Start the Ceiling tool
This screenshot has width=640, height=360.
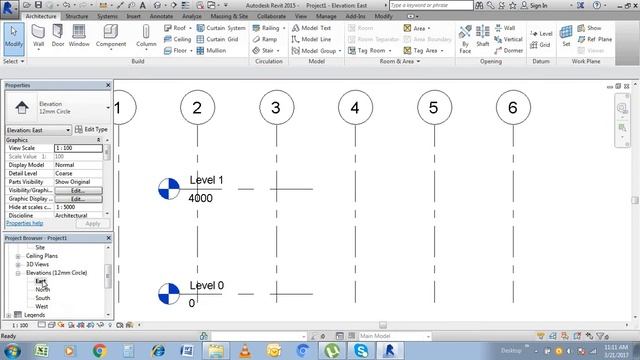point(178,39)
